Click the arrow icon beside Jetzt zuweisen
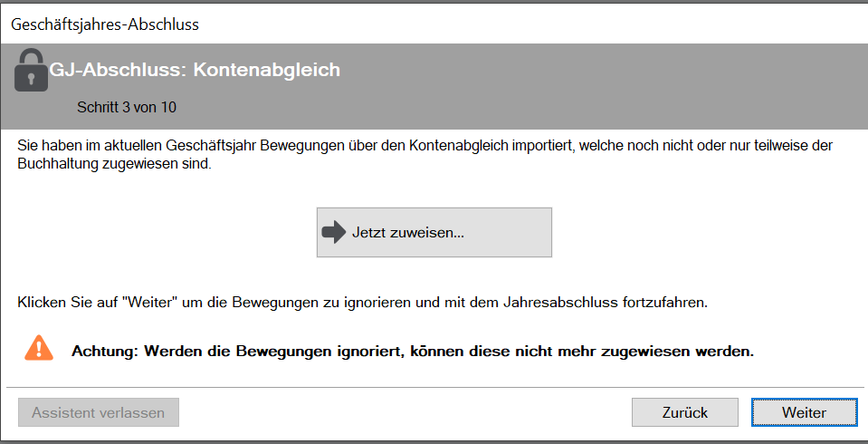This screenshot has width=868, height=444. click(333, 232)
